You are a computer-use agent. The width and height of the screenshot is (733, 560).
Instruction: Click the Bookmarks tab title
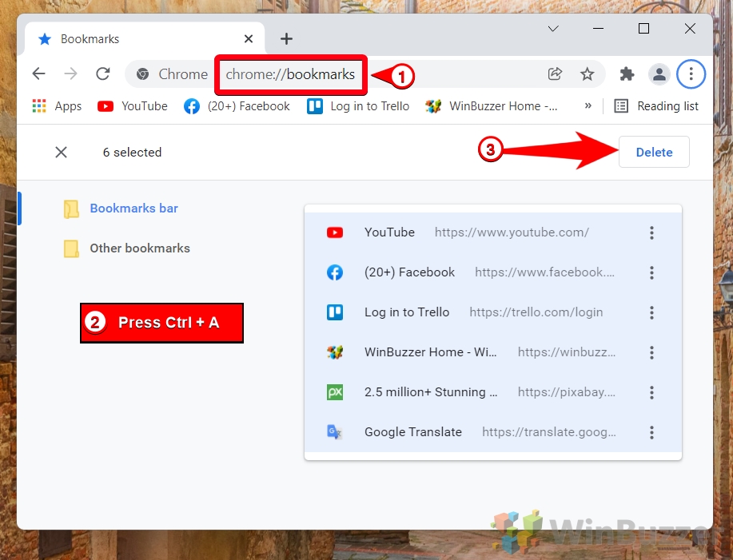coord(90,39)
